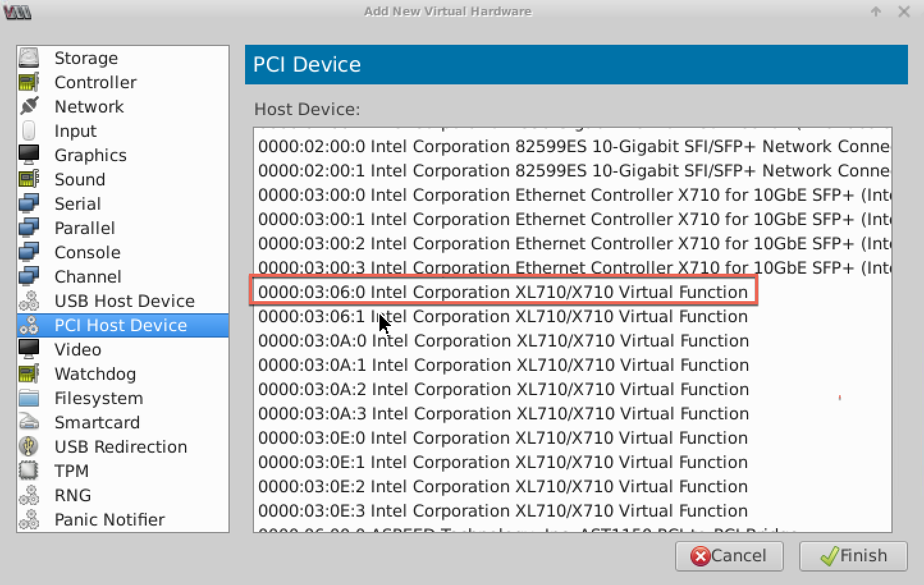Click the Storage drive icon
Screen dimensions: 924x585
click(29, 58)
